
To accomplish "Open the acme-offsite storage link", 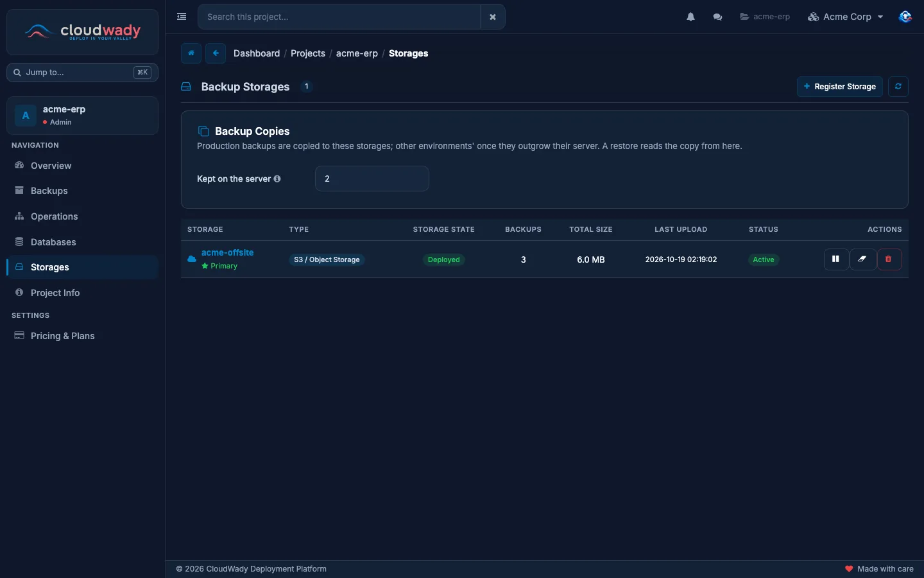I will tap(227, 252).
